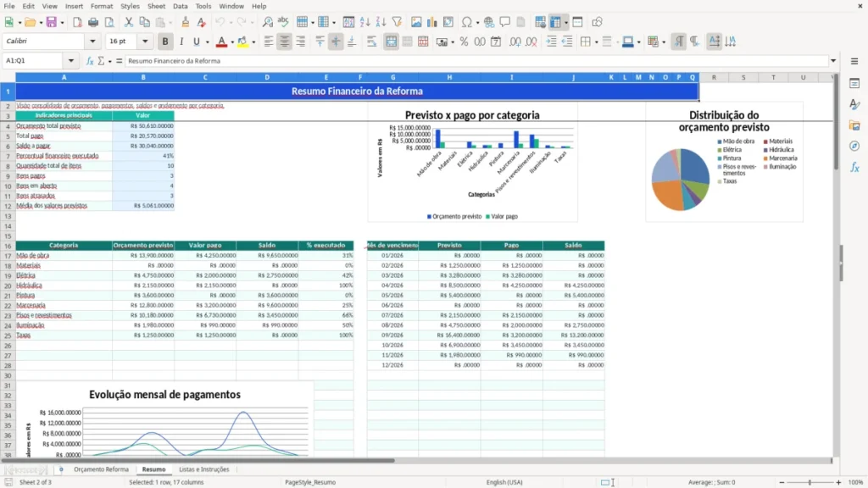Toggle Align Left
This screenshot has width=868, height=488.
coord(269,42)
